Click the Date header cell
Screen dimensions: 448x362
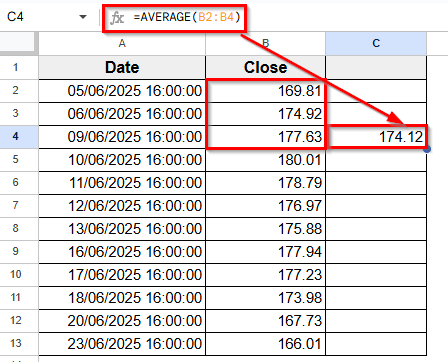coord(122,67)
